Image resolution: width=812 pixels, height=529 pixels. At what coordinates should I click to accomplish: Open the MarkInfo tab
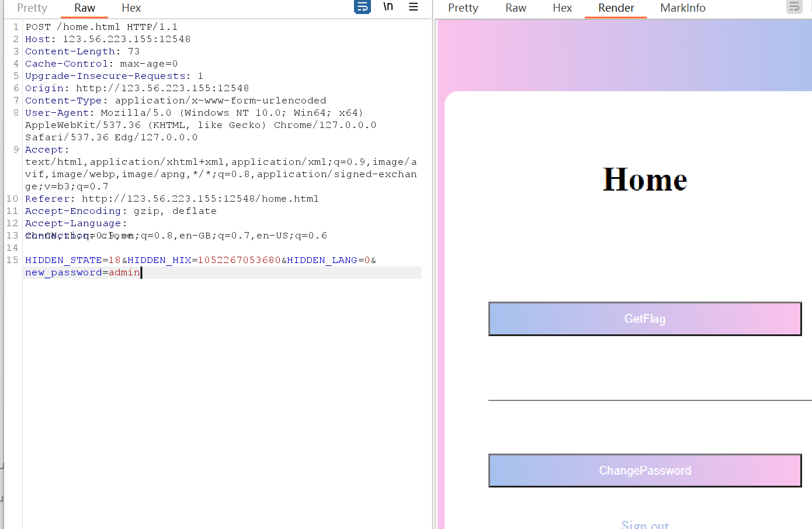[x=682, y=8]
